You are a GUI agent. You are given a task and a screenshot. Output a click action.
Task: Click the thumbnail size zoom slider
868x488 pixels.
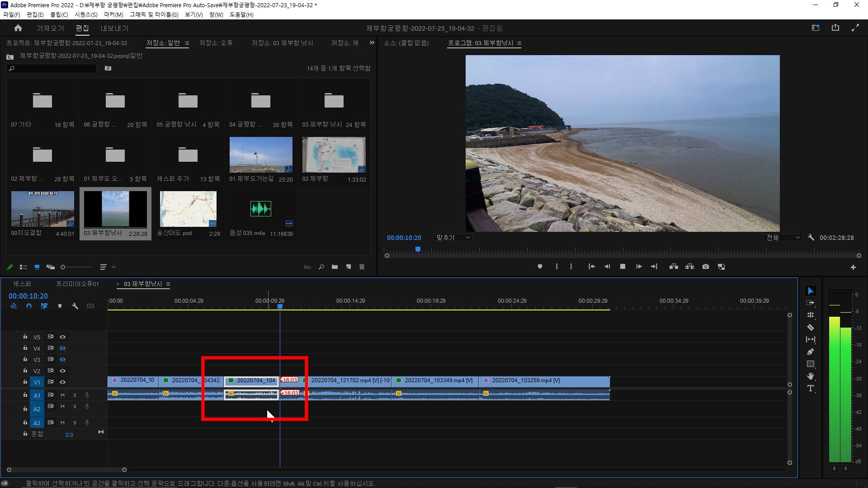63,267
